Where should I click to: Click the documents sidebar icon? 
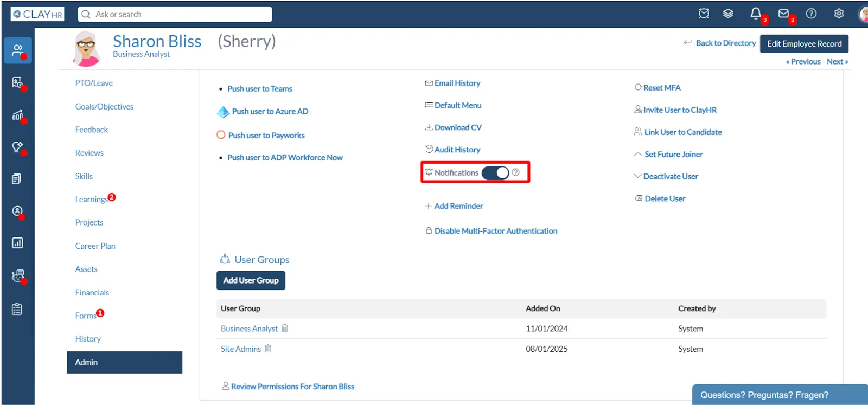coord(17,179)
